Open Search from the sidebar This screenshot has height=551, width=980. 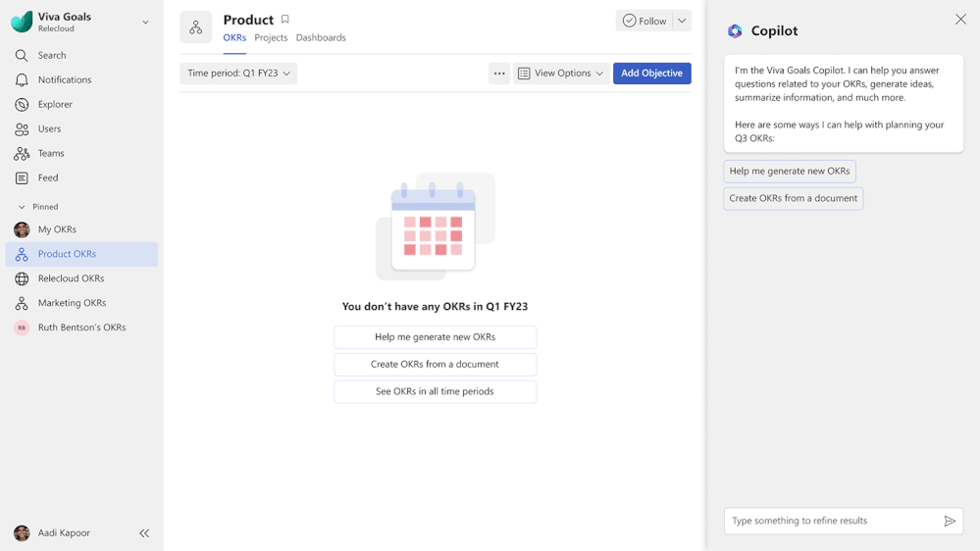(x=51, y=56)
